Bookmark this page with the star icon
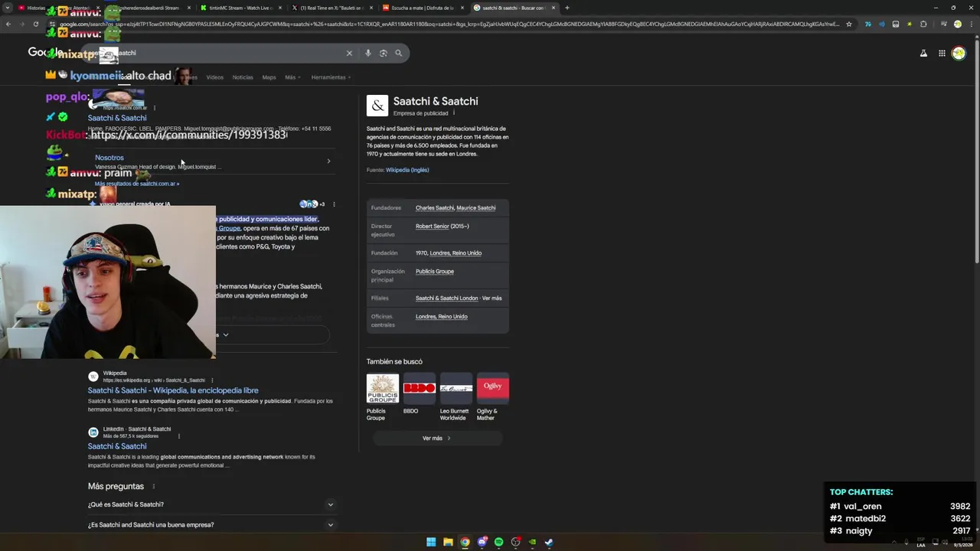This screenshot has height=551, width=980. pyautogui.click(x=849, y=24)
